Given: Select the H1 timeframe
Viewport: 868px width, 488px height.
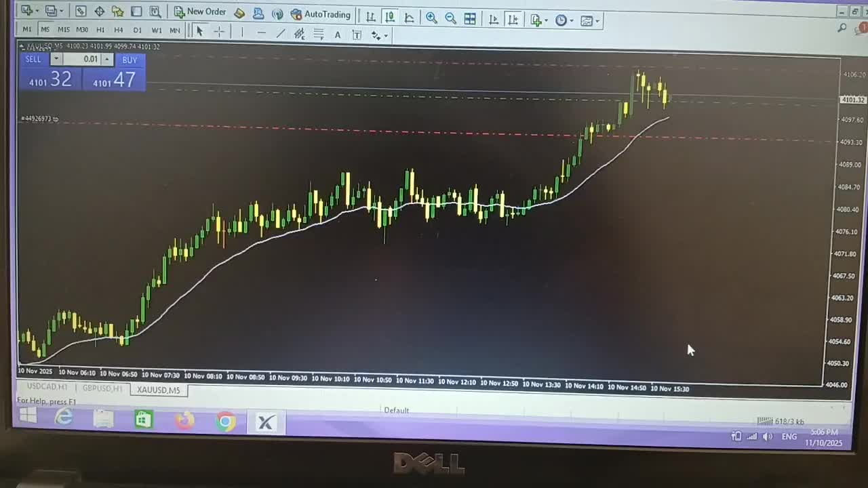Looking at the screenshot, I should [100, 30].
